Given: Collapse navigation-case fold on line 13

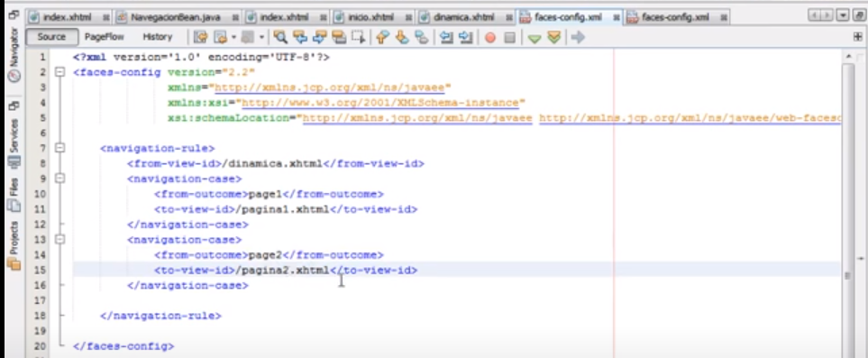Looking at the screenshot, I should click(x=59, y=239).
